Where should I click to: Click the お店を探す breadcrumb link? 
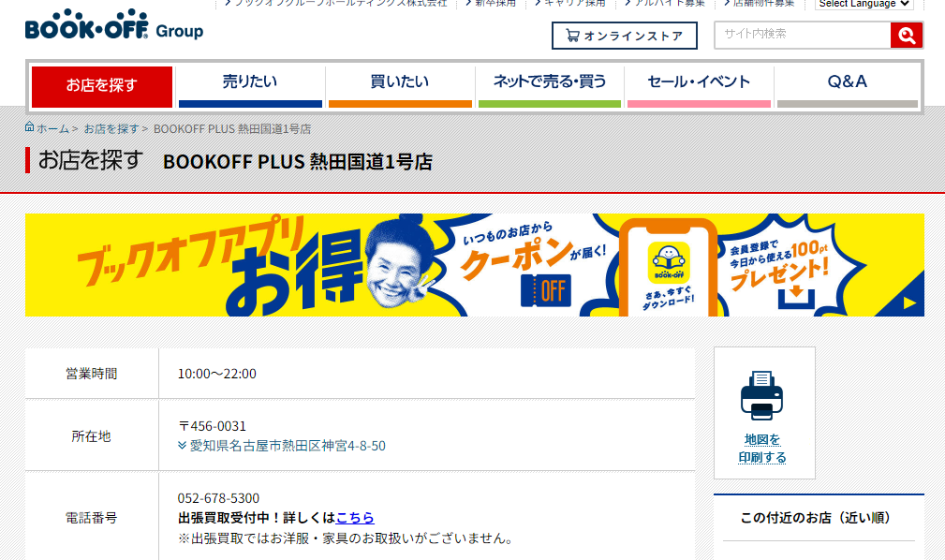[x=111, y=128]
